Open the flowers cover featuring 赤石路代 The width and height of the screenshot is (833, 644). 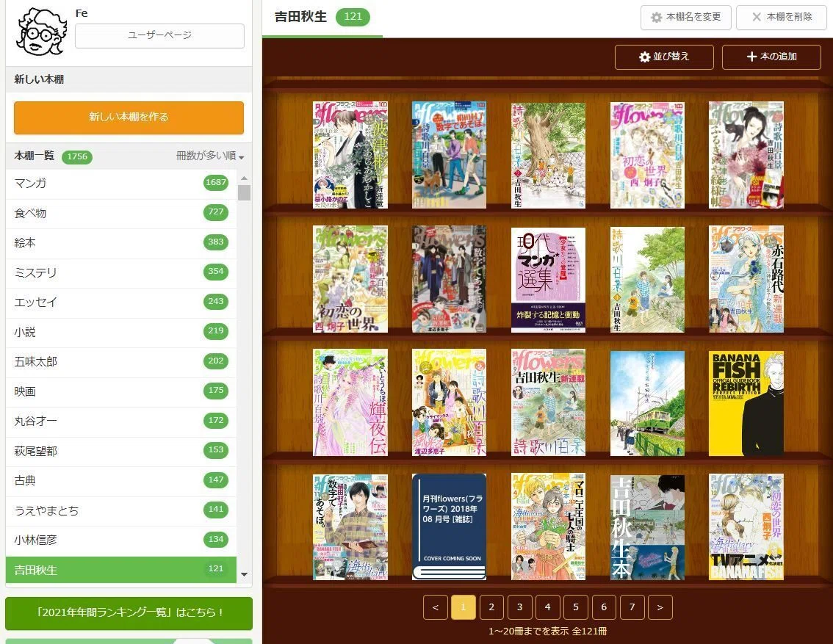click(x=746, y=279)
